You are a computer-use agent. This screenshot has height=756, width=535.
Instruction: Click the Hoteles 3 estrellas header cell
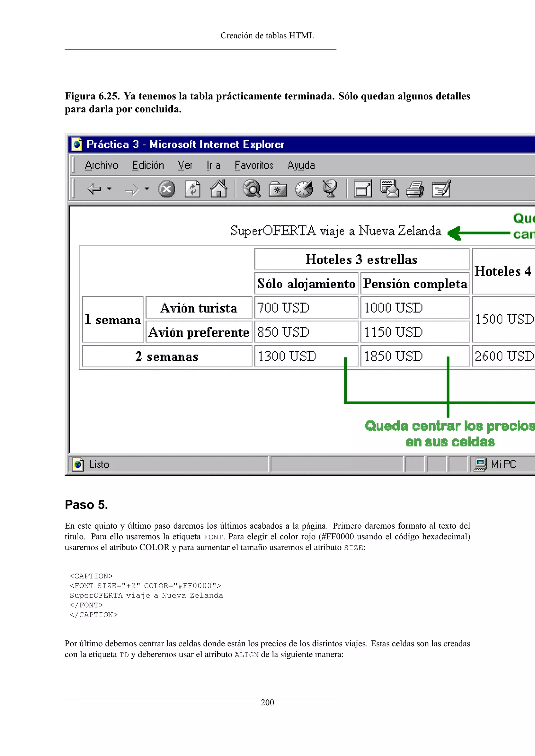click(362, 259)
